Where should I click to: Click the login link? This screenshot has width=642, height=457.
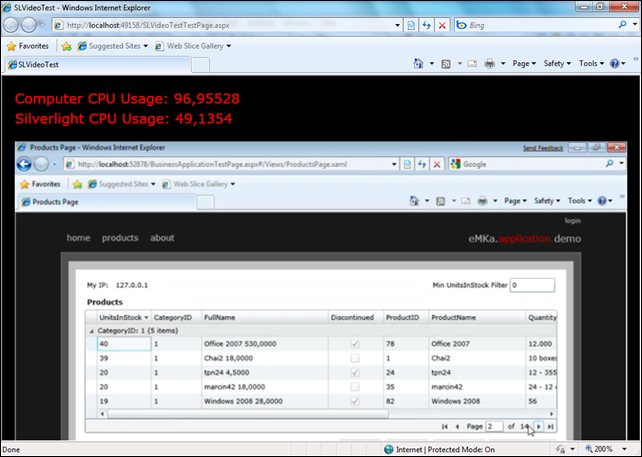pyautogui.click(x=572, y=221)
